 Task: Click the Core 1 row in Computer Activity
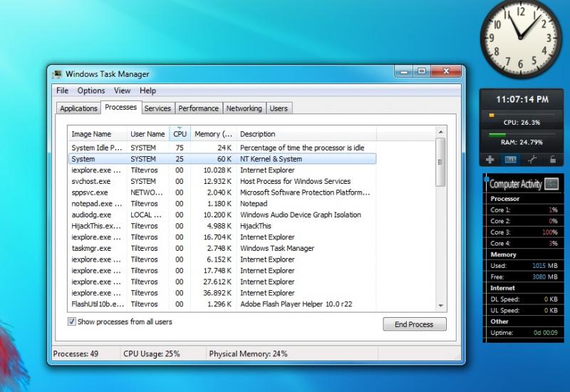(524, 210)
